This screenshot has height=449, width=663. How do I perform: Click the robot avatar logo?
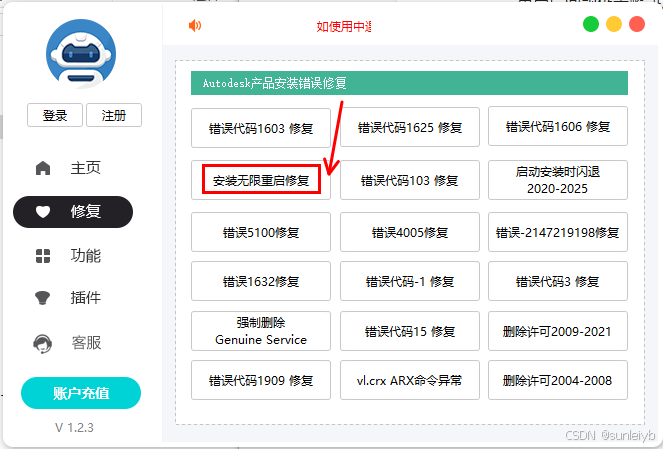81,54
